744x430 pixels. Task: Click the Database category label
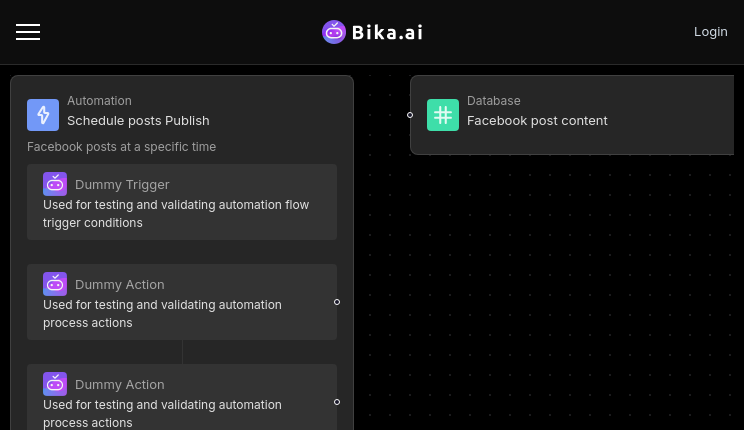pos(493,101)
